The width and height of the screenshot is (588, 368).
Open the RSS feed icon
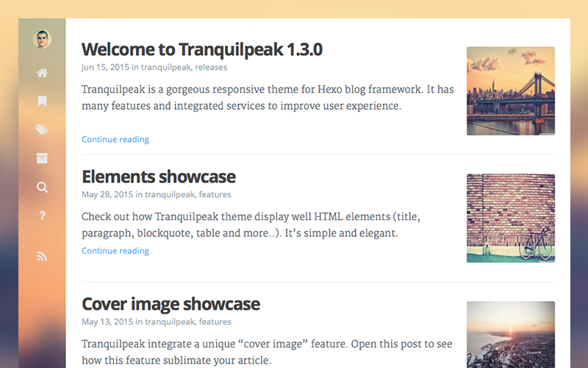[42, 256]
